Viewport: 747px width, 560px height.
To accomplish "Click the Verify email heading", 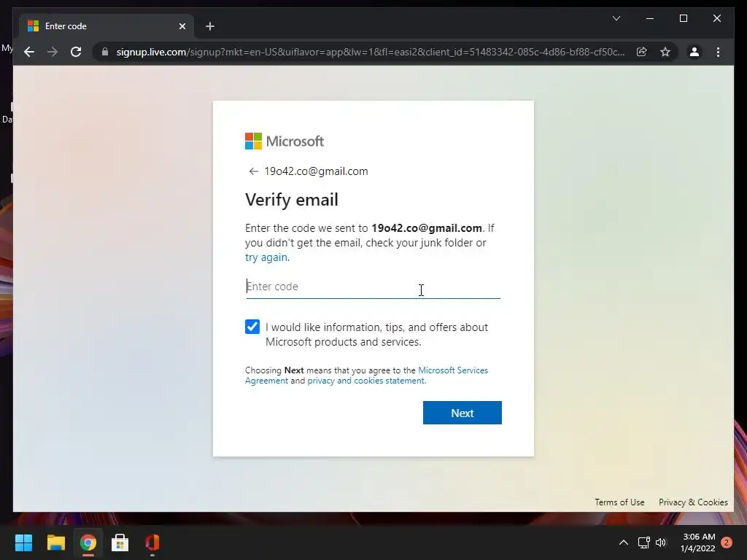I will tap(292, 200).
